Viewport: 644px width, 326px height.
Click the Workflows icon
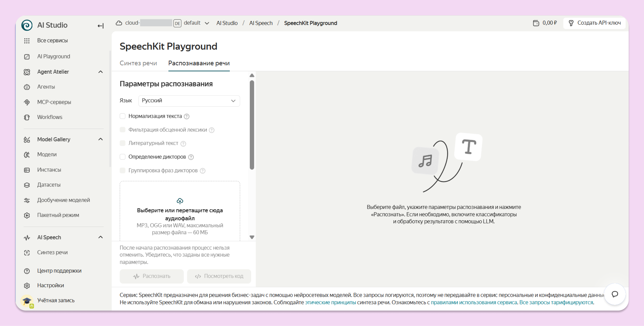click(x=27, y=117)
